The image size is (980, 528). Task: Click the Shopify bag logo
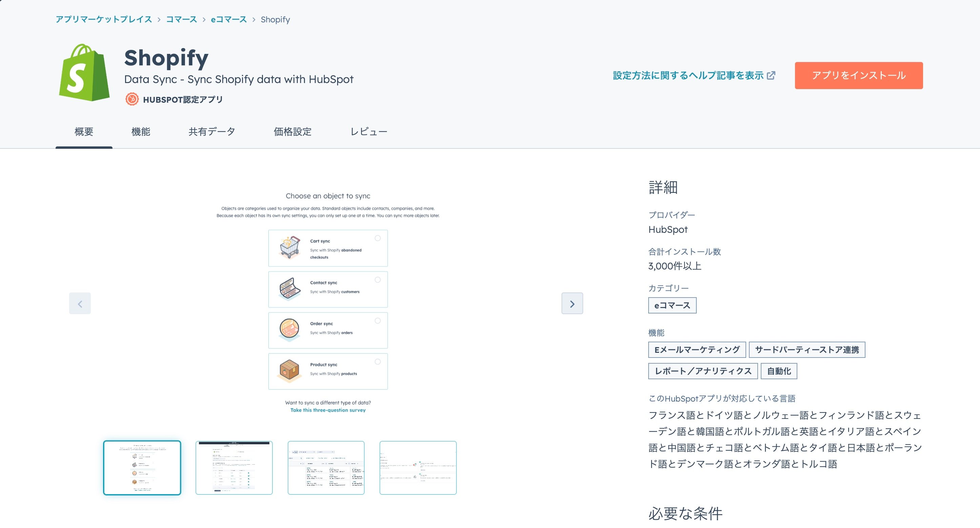point(84,73)
